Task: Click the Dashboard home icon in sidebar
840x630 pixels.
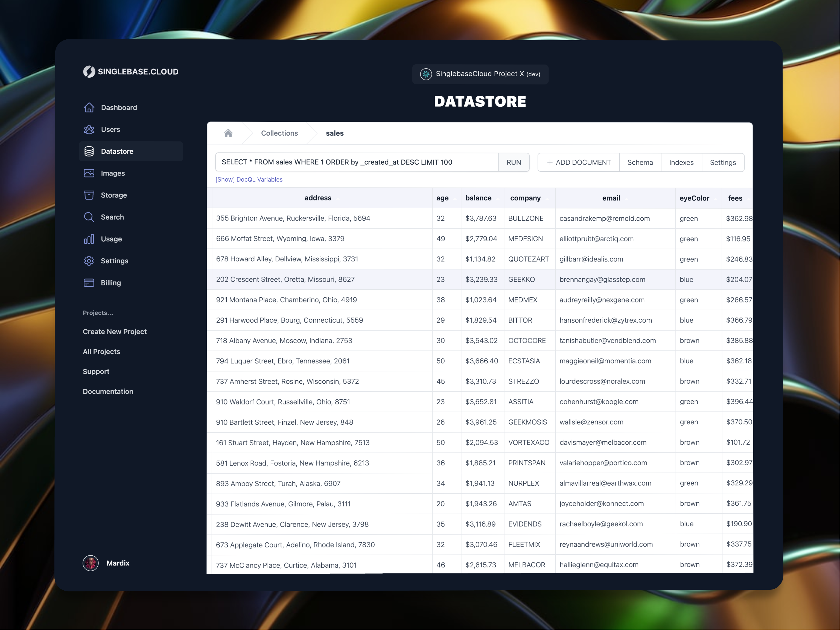Action: (x=89, y=107)
